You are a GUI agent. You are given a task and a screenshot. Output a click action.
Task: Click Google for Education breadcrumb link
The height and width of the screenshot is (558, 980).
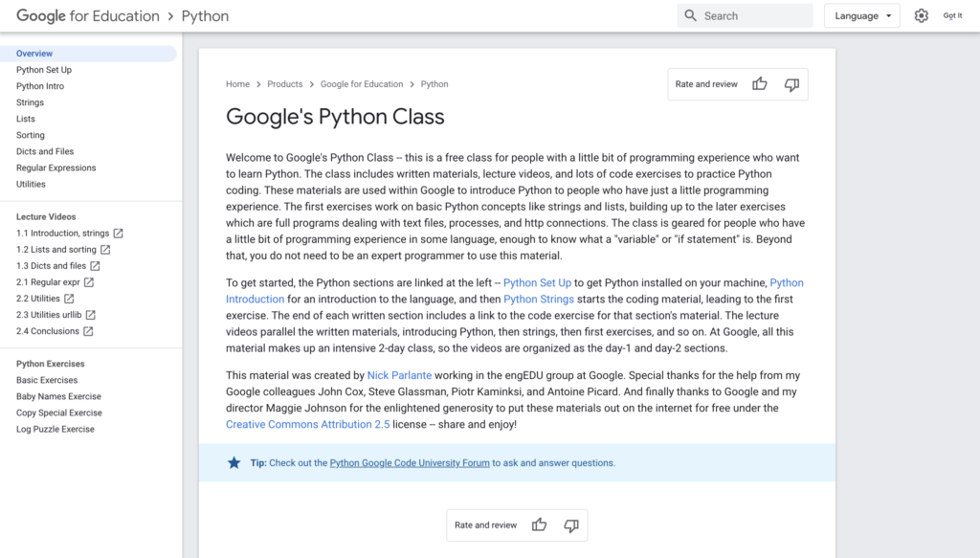(362, 83)
